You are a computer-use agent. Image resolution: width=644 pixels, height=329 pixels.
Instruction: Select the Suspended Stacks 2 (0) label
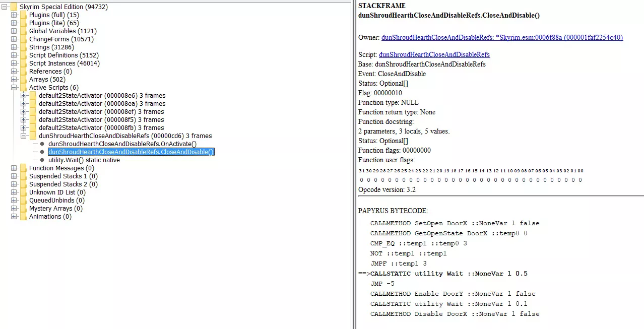tap(63, 184)
